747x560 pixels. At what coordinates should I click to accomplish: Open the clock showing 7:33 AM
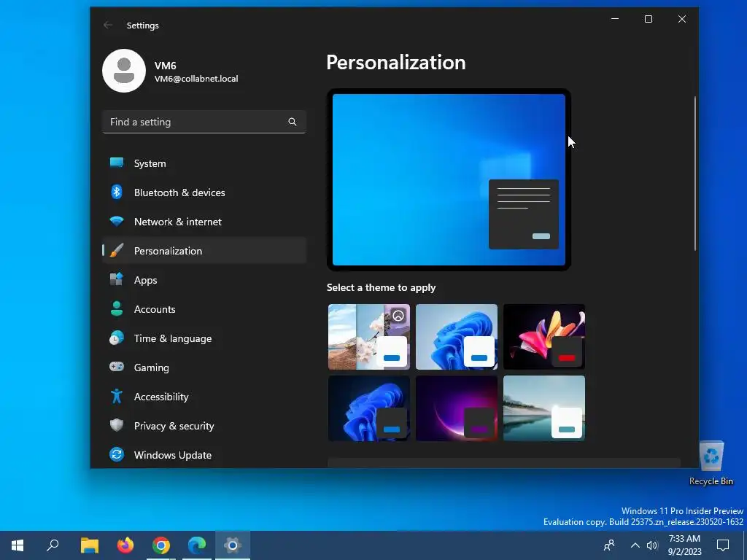pos(684,545)
